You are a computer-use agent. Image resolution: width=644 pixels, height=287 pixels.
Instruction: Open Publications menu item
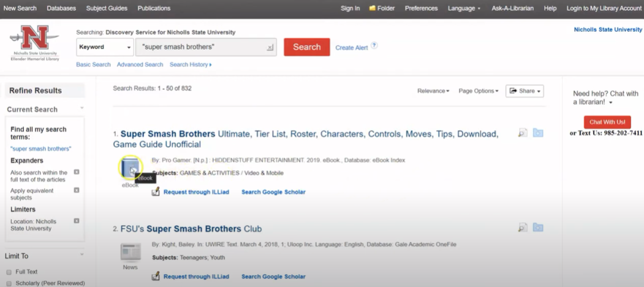click(154, 8)
